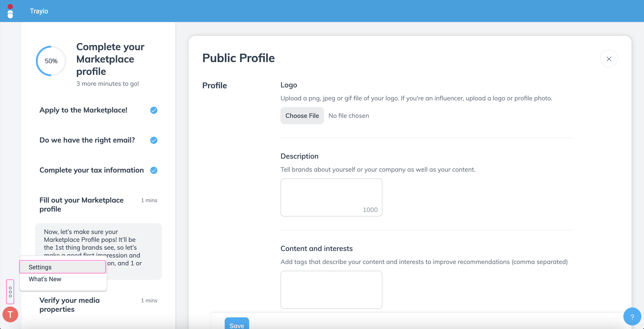Click the blue checkmark beside Apply to the Marketplace

point(154,110)
